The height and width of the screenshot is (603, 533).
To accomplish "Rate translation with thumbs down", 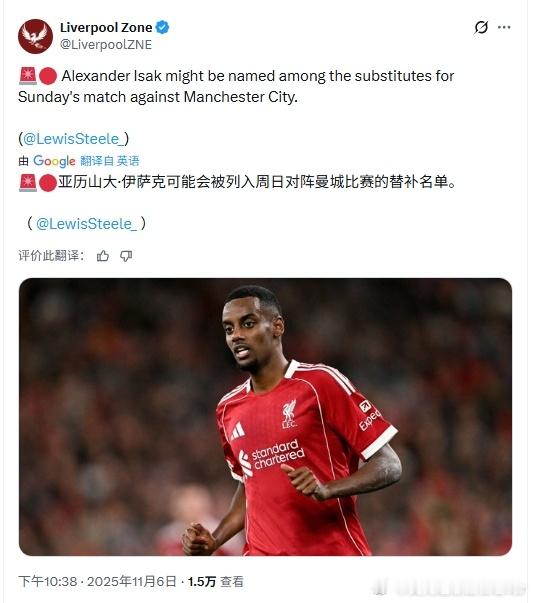I will pos(126,256).
